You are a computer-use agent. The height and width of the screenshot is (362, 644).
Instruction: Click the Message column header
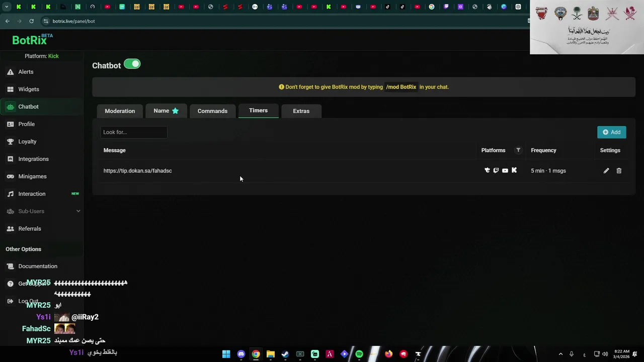point(114,150)
